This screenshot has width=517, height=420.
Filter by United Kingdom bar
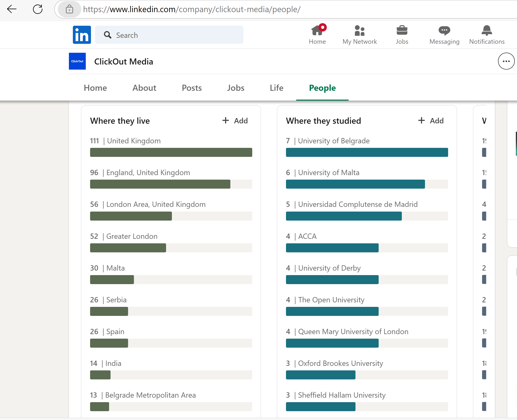pos(171,152)
